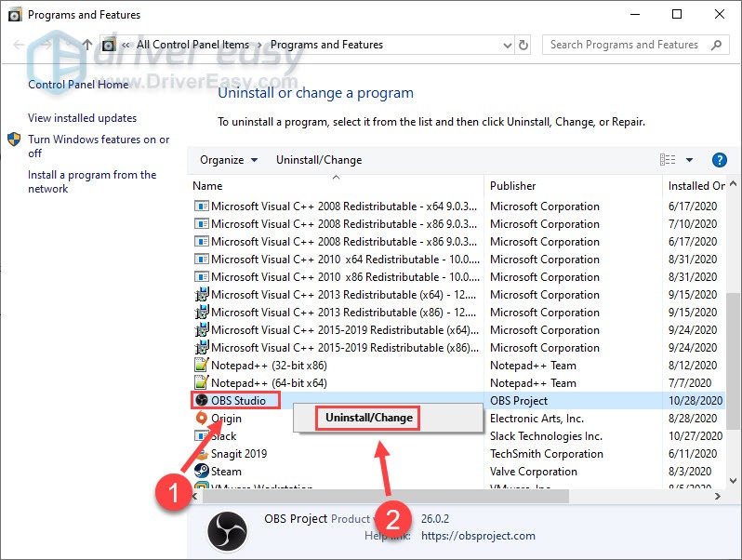Select Visual C++ 2010 x86 Redistributable entry
The height and width of the screenshot is (560, 742).
coord(346,276)
